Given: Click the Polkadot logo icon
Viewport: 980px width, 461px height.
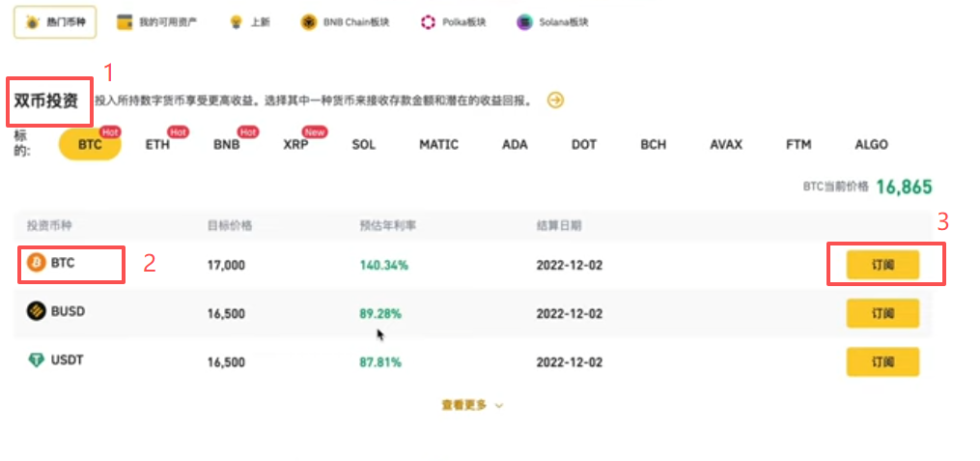Looking at the screenshot, I should click(x=428, y=22).
